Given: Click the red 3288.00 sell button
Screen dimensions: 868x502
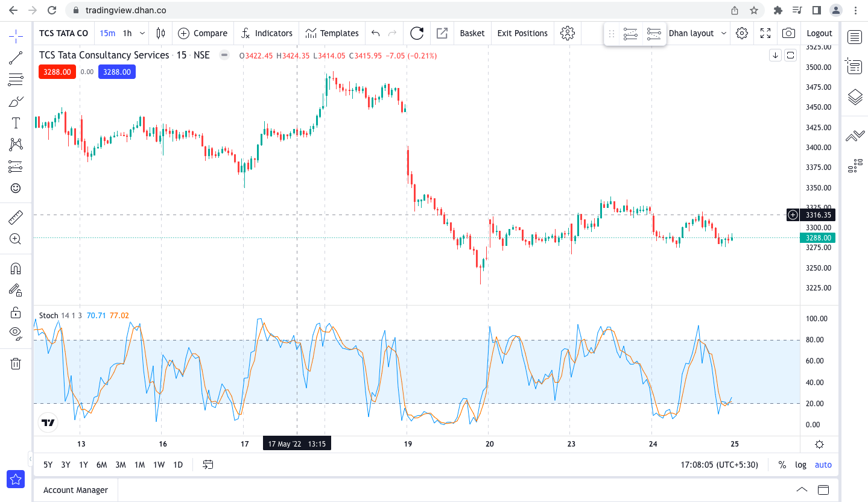Looking at the screenshot, I should tap(57, 72).
